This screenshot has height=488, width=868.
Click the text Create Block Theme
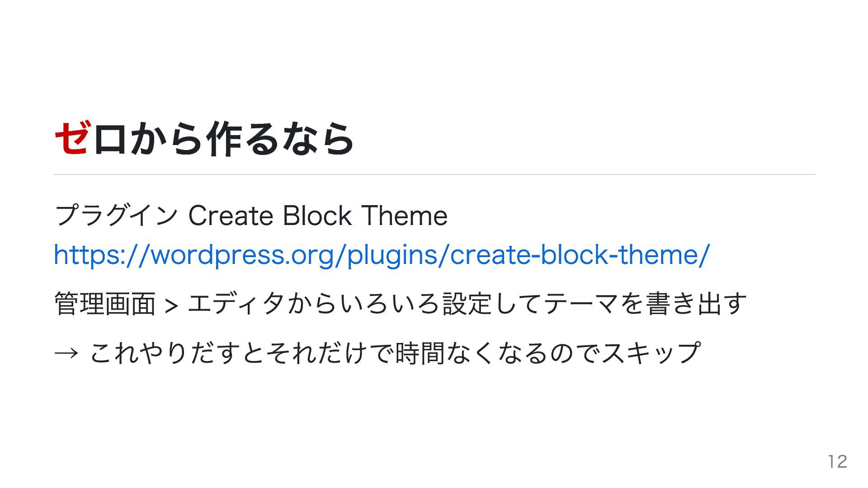[318, 216]
